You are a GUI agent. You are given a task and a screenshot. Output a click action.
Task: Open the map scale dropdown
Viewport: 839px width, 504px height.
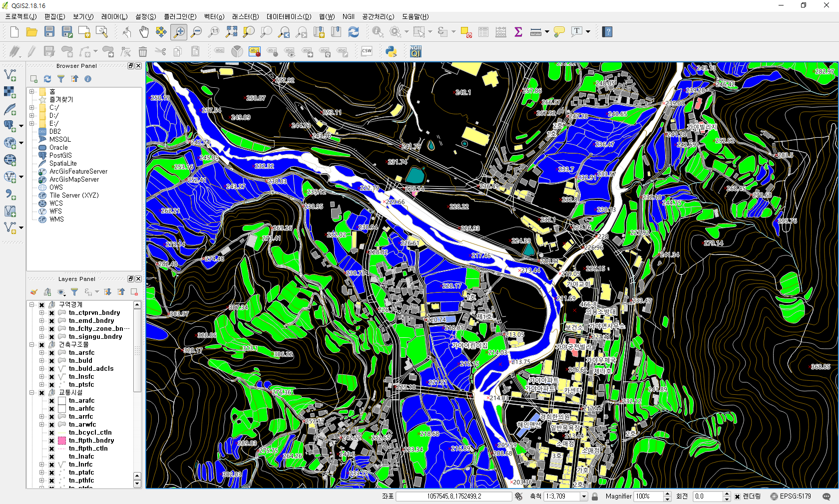pyautogui.click(x=583, y=497)
